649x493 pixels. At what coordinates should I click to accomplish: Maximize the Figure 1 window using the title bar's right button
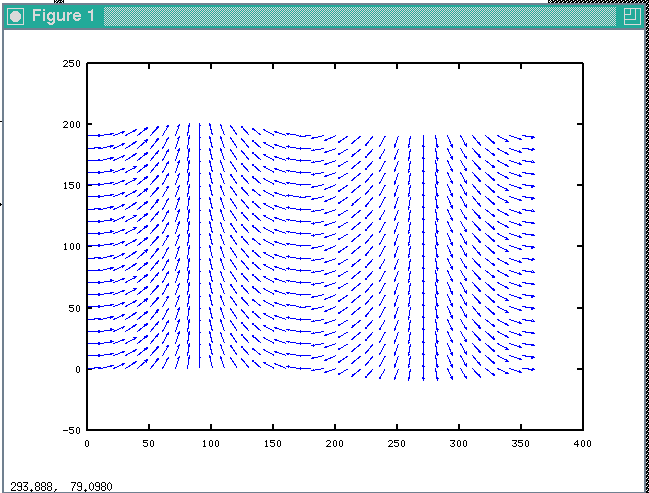(x=632, y=17)
